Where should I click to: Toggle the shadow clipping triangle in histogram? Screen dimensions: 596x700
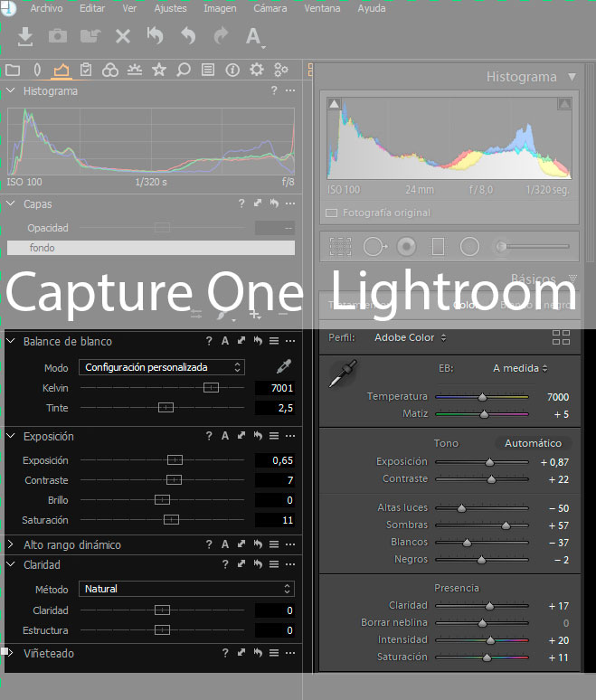334,104
